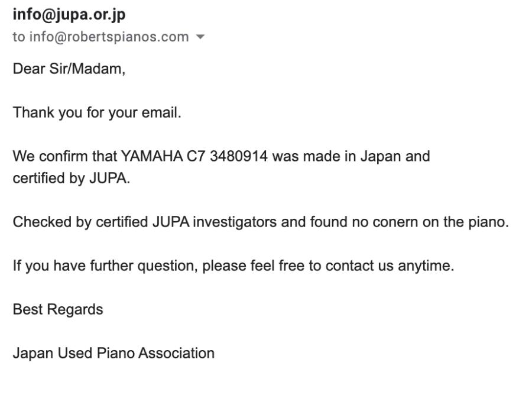Click the "Dear Sir/Madam," greeting line
This screenshot has width=532, height=395.
pos(69,69)
